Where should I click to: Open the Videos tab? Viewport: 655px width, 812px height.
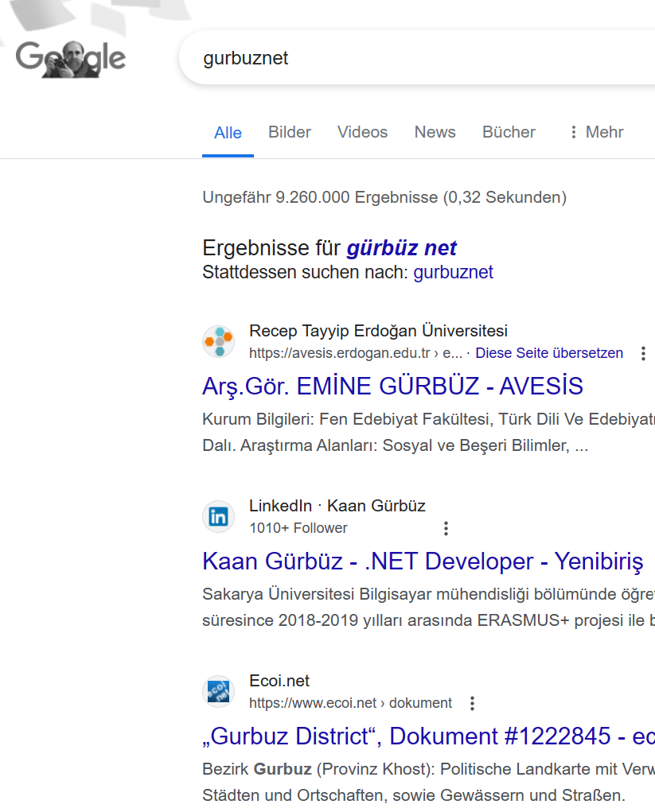pyautogui.click(x=362, y=132)
